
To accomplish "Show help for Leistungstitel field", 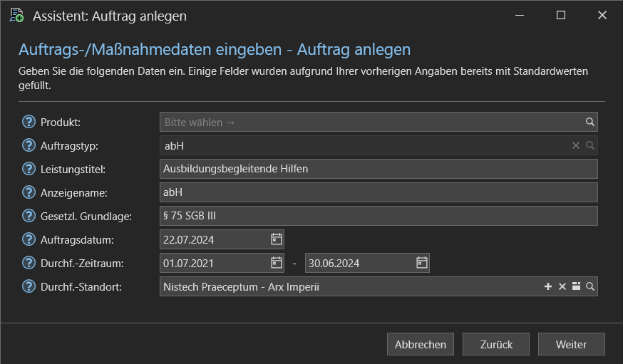I will [x=29, y=169].
